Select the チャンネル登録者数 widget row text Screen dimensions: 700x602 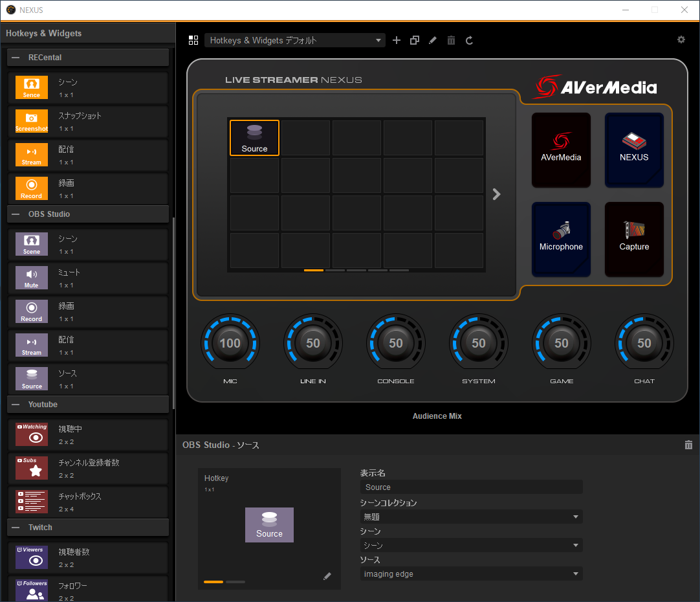tap(89, 462)
